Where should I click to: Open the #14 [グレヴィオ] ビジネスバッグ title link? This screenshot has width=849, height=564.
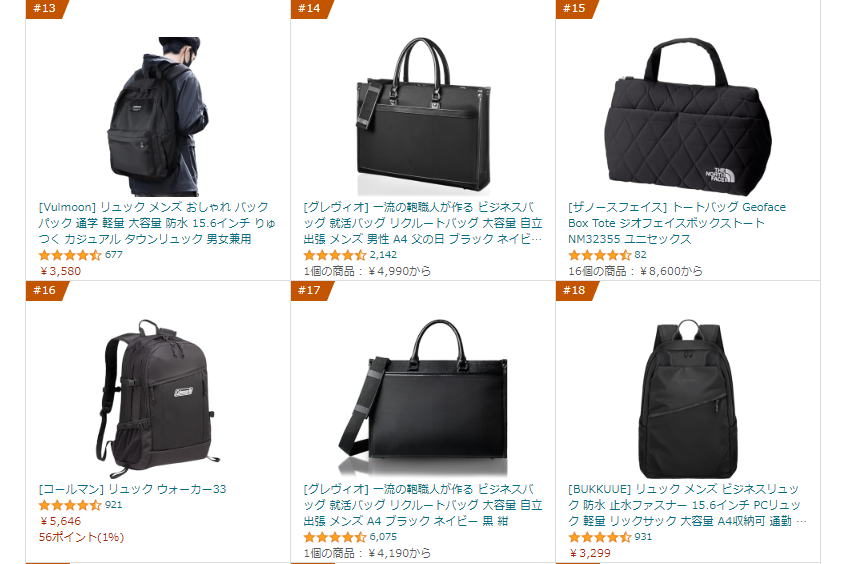click(x=423, y=223)
